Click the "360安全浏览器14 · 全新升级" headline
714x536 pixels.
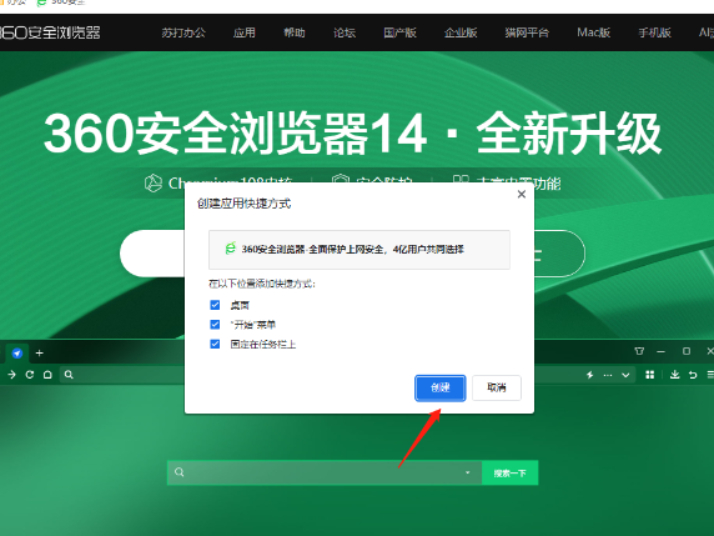(x=353, y=133)
